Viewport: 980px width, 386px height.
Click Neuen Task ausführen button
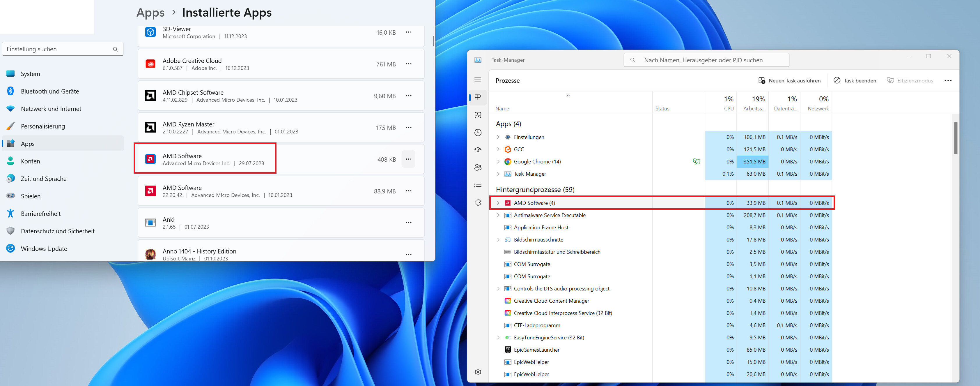click(789, 81)
